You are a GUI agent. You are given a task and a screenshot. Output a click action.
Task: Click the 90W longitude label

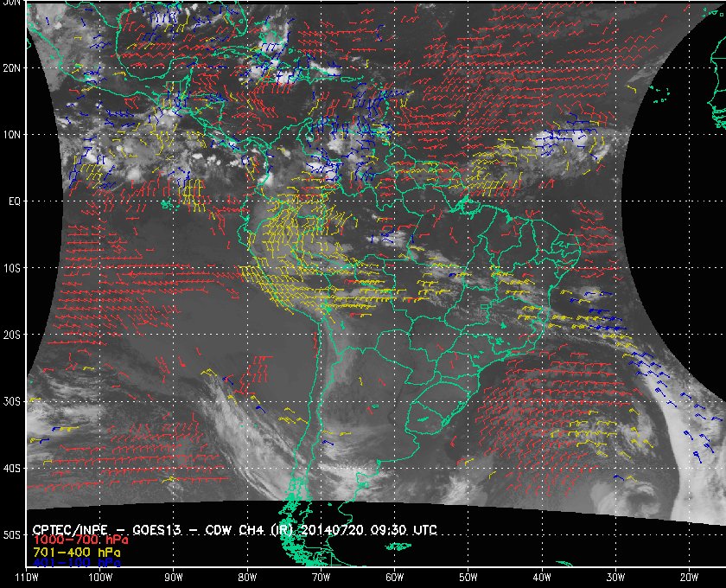click(x=174, y=578)
